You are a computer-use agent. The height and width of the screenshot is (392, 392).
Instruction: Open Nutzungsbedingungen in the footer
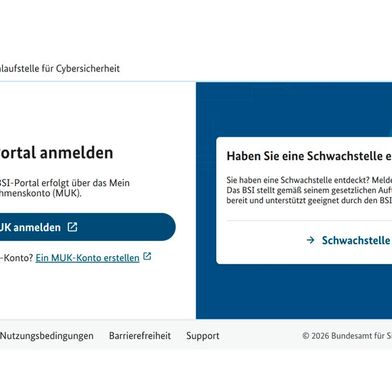pos(47,336)
